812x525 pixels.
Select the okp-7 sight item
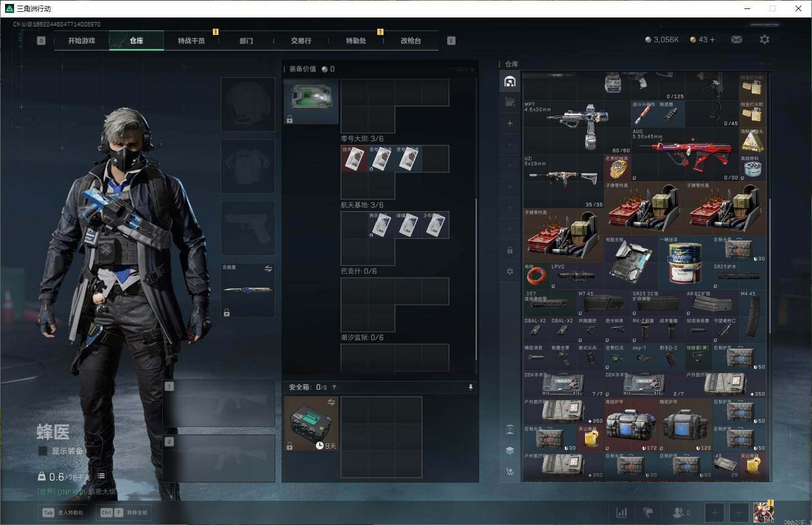pos(644,357)
